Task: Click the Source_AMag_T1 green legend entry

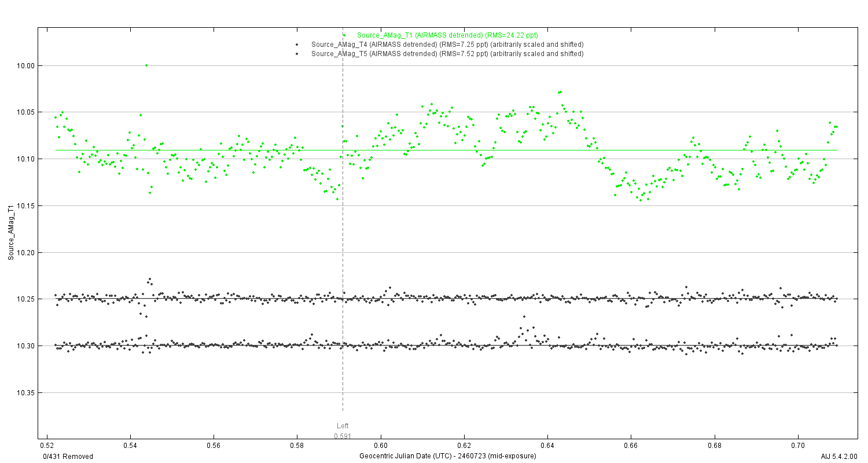Action: (447, 35)
